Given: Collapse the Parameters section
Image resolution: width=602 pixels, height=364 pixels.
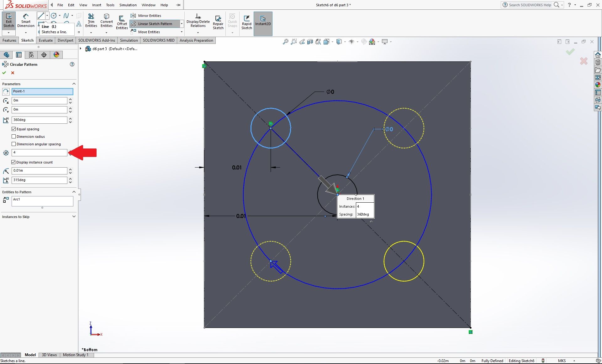Looking at the screenshot, I should [x=74, y=84].
